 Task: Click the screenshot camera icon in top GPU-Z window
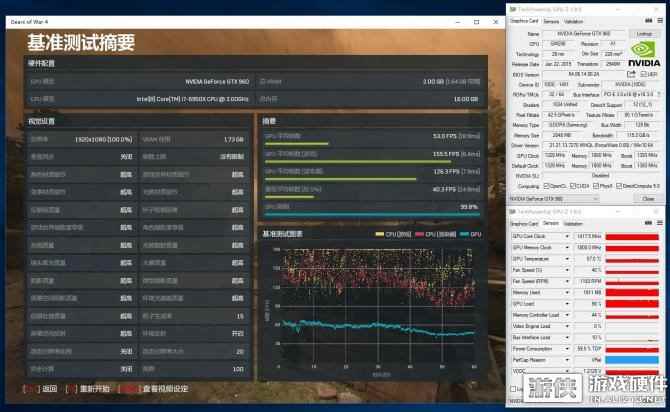[x=649, y=21]
